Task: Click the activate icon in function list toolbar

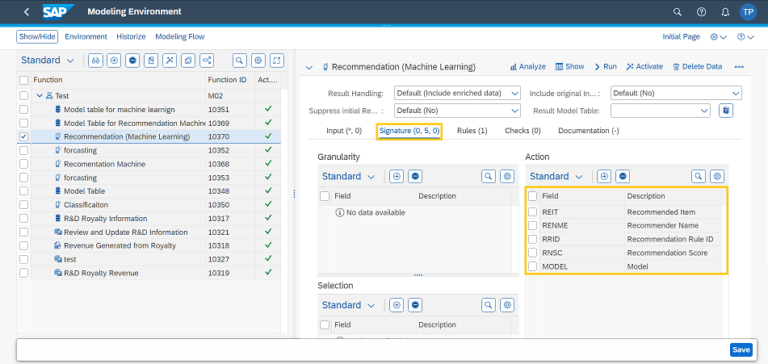Action: tap(170, 60)
